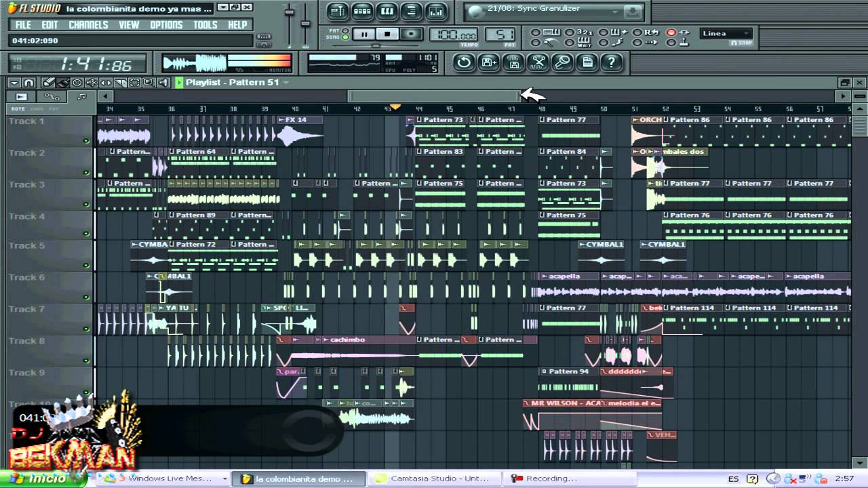868x488 pixels.
Task: Open the Playlist view from top toolbar
Action: tap(338, 11)
